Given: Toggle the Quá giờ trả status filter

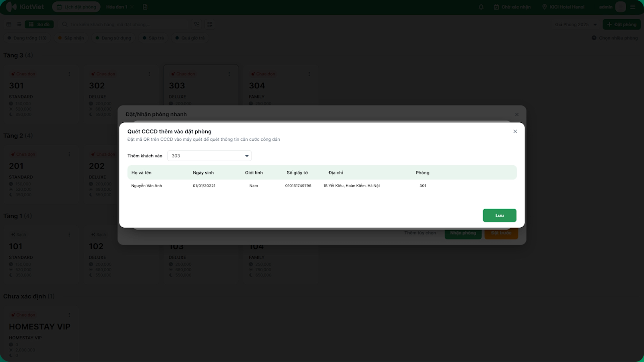Looking at the screenshot, I should coord(190,38).
